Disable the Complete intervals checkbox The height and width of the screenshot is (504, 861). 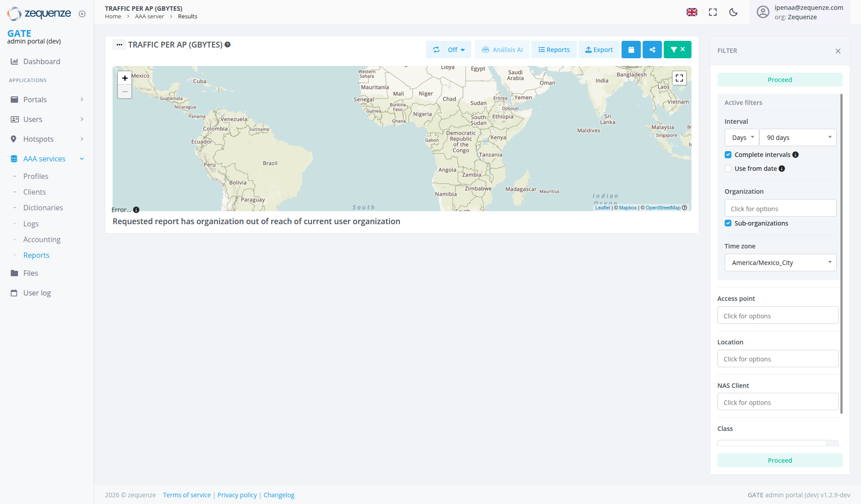click(x=728, y=154)
